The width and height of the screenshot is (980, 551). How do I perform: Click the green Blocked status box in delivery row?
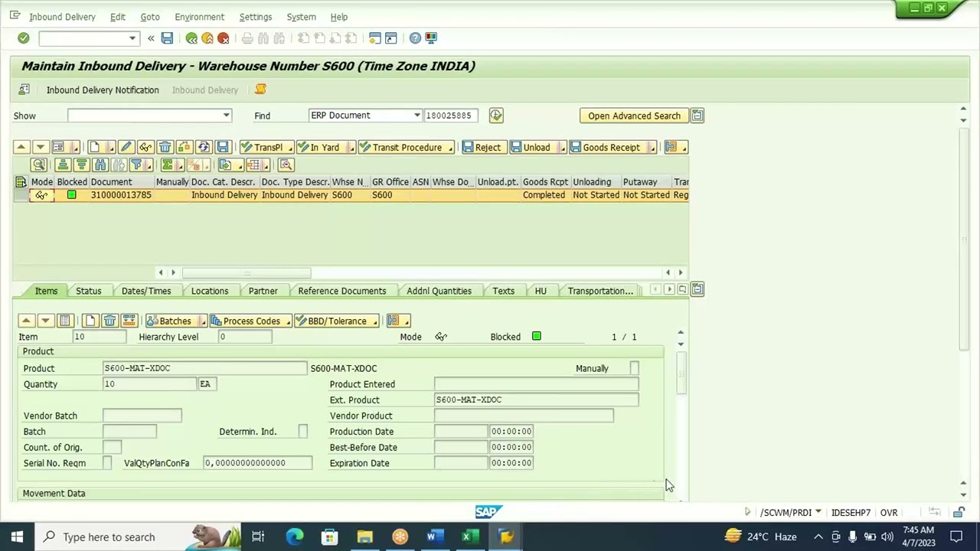coord(72,195)
